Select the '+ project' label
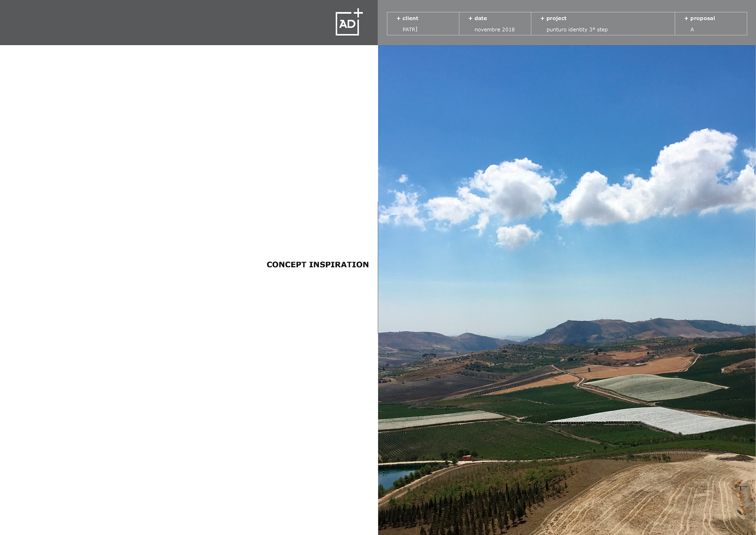Image resolution: width=756 pixels, height=535 pixels. click(553, 19)
